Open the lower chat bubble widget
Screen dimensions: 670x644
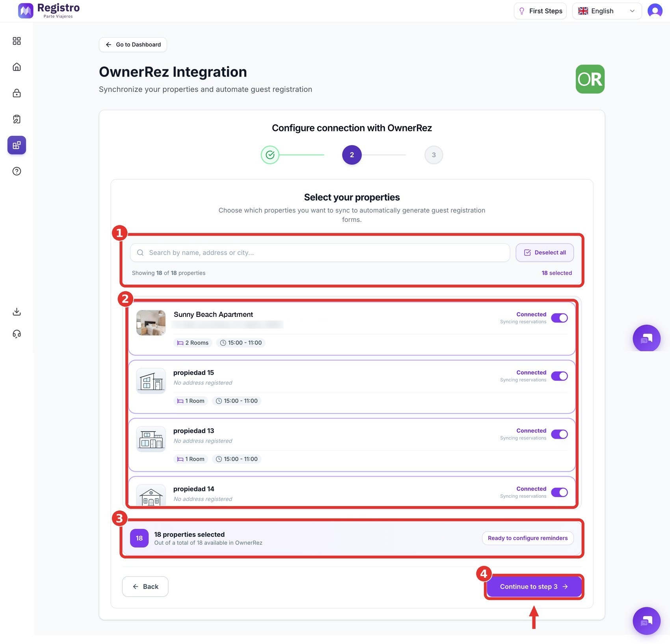[646, 621]
